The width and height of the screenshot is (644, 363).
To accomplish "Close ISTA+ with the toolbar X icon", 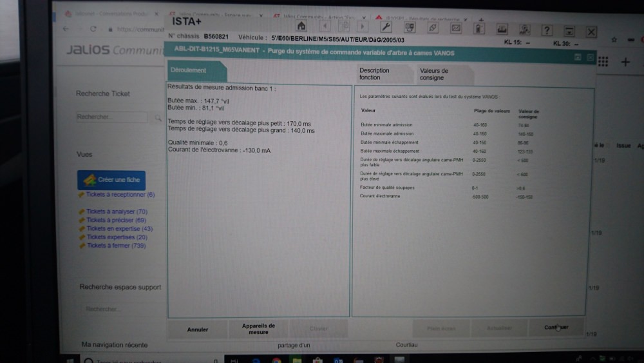I will point(591,32).
